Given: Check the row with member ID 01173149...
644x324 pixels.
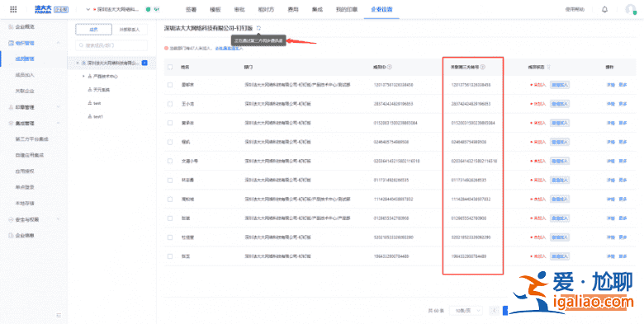Looking at the screenshot, I should coord(170,180).
